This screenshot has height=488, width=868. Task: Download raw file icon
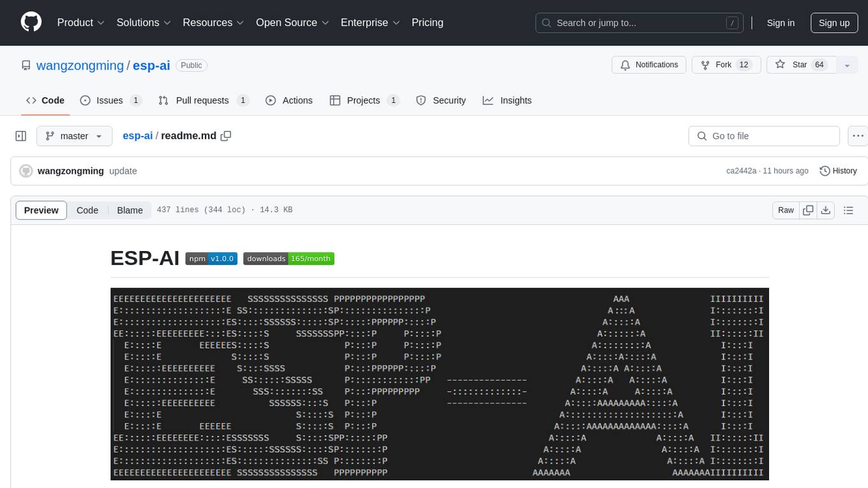pyautogui.click(x=826, y=210)
